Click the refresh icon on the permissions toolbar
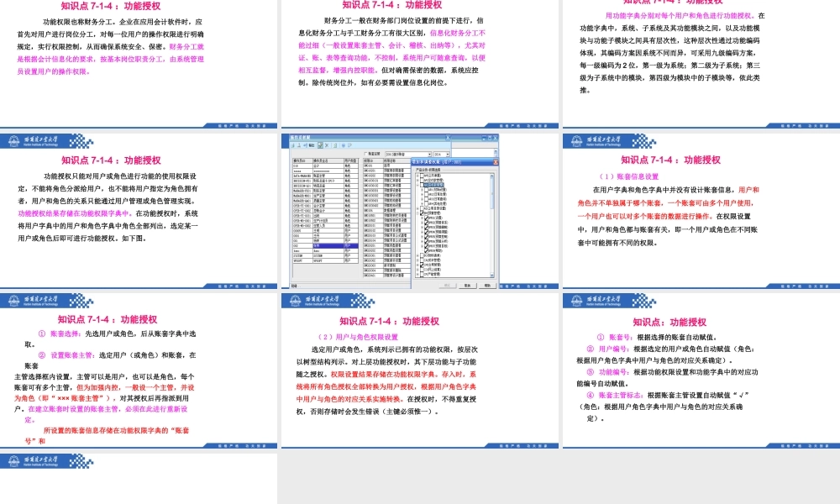Image resolution: width=840 pixels, height=504 pixels. click(x=335, y=144)
